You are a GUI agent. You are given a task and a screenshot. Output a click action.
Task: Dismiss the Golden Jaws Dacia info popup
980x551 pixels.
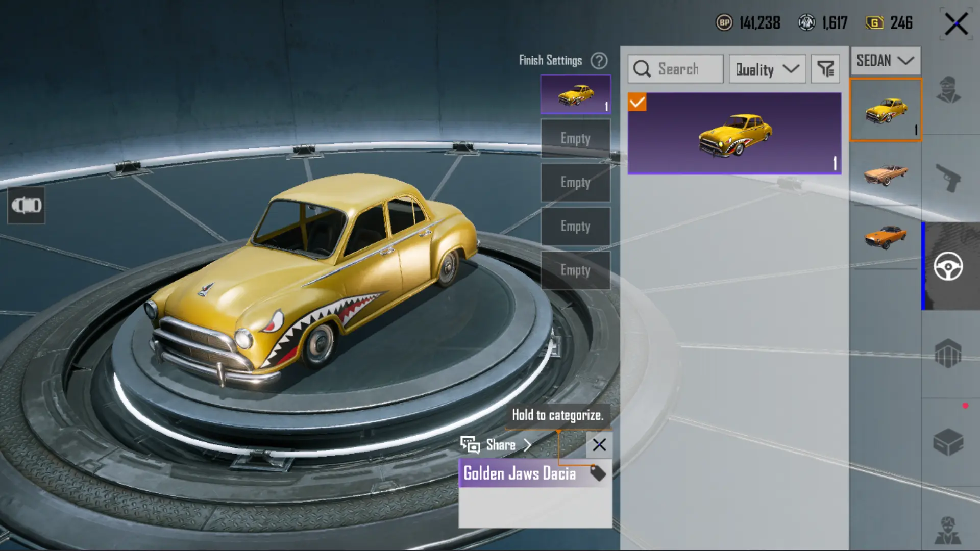tap(599, 445)
